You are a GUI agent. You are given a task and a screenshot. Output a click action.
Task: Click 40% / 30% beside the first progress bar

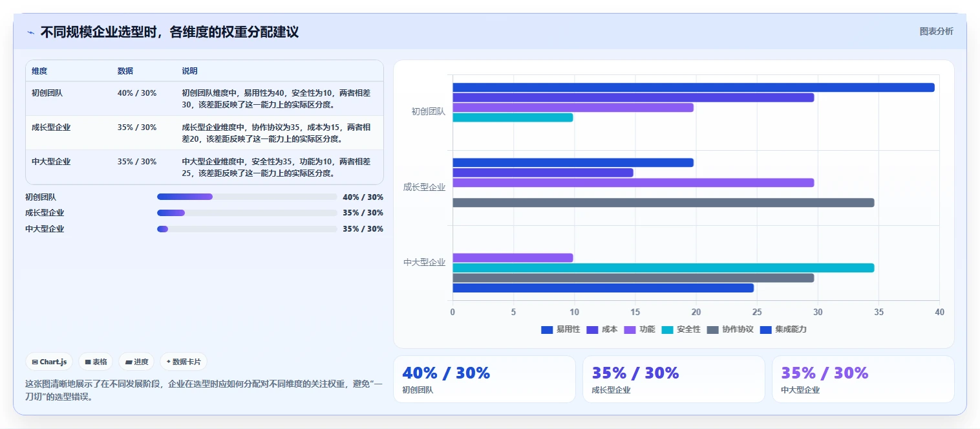click(x=363, y=197)
